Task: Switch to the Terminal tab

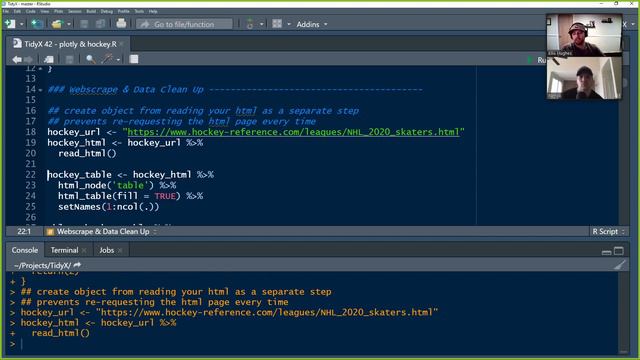Action: (x=64, y=250)
